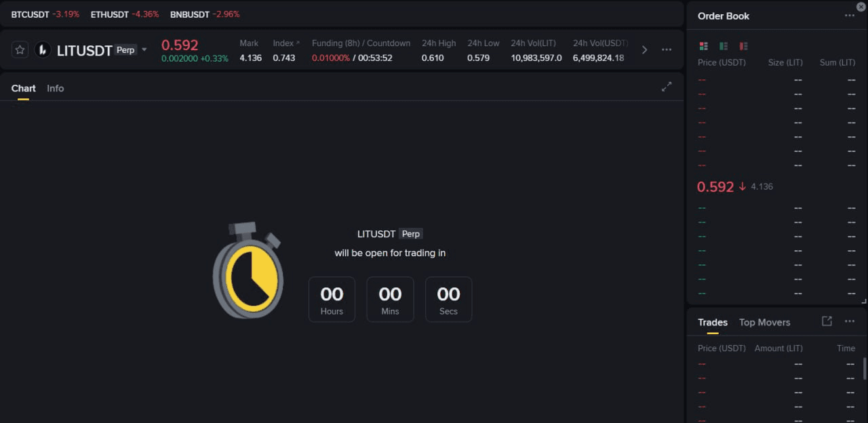This screenshot has width=868, height=423.
Task: Open Trades panel three-dot menu
Action: click(850, 321)
